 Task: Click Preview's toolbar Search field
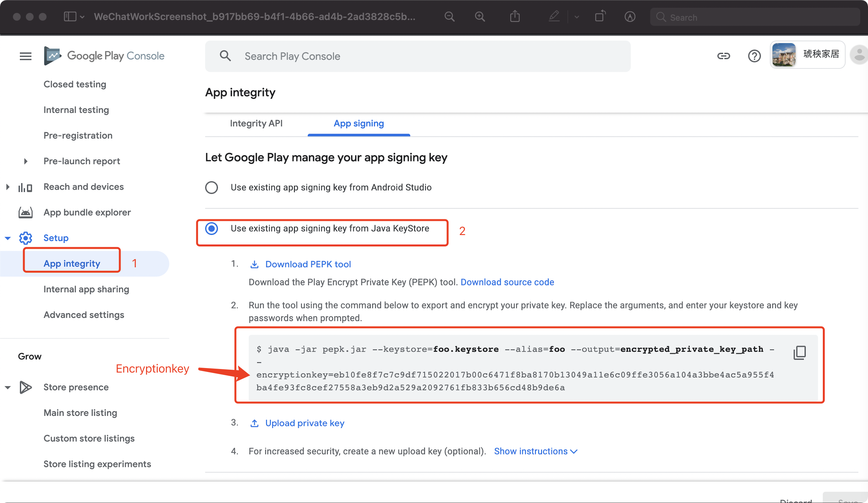[x=754, y=17]
